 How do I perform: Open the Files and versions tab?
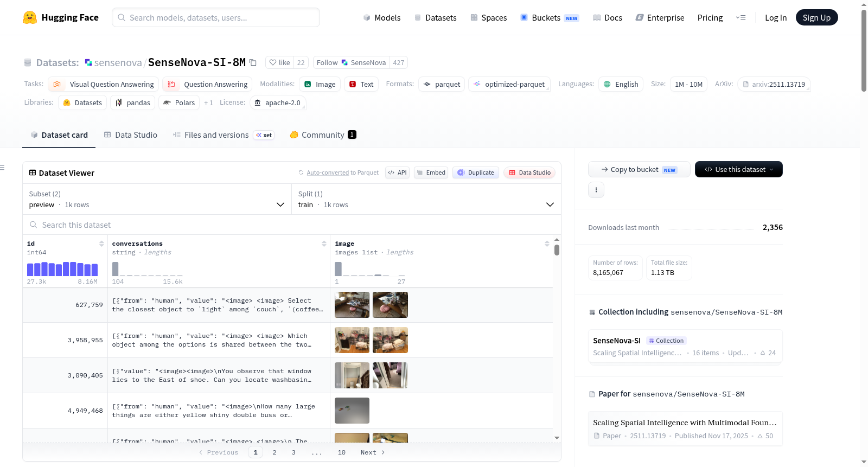click(224, 135)
